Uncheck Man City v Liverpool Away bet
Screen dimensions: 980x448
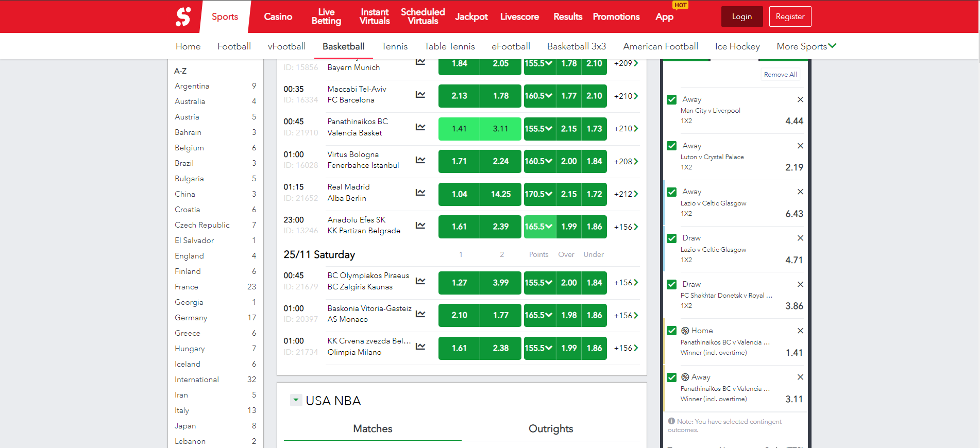coord(671,99)
